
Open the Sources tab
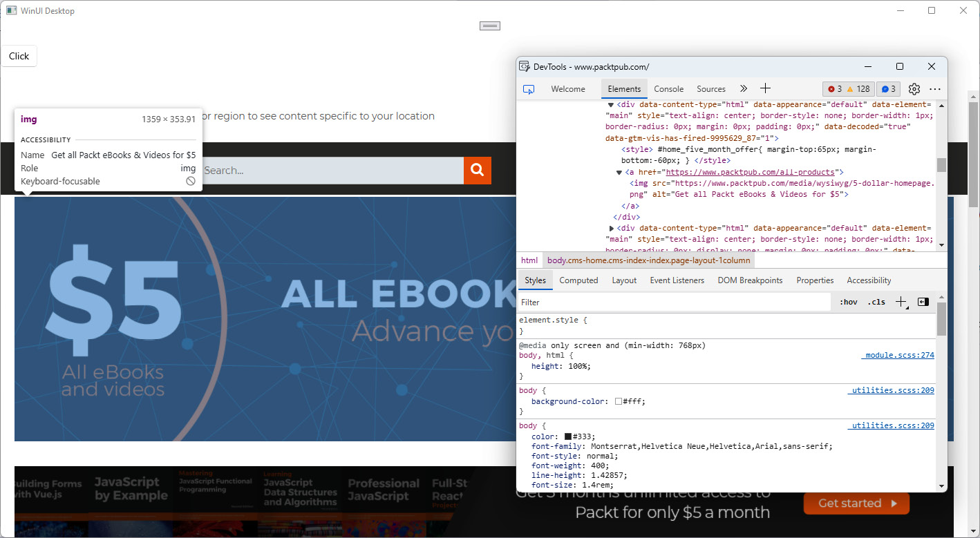click(x=711, y=89)
